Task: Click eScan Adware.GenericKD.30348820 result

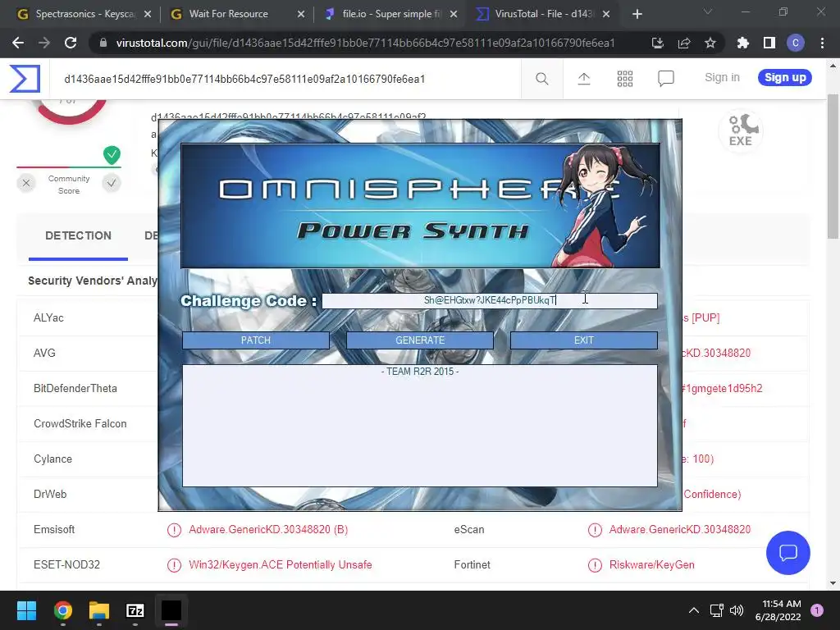Action: pyautogui.click(x=680, y=529)
